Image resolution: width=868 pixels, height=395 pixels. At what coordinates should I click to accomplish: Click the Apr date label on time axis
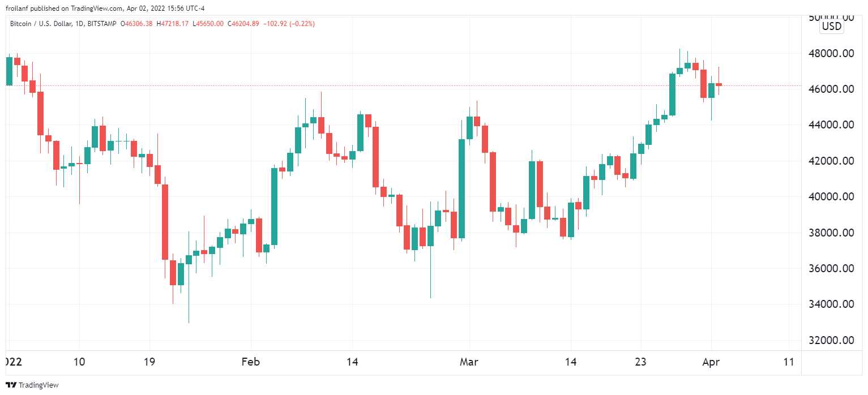coord(711,362)
